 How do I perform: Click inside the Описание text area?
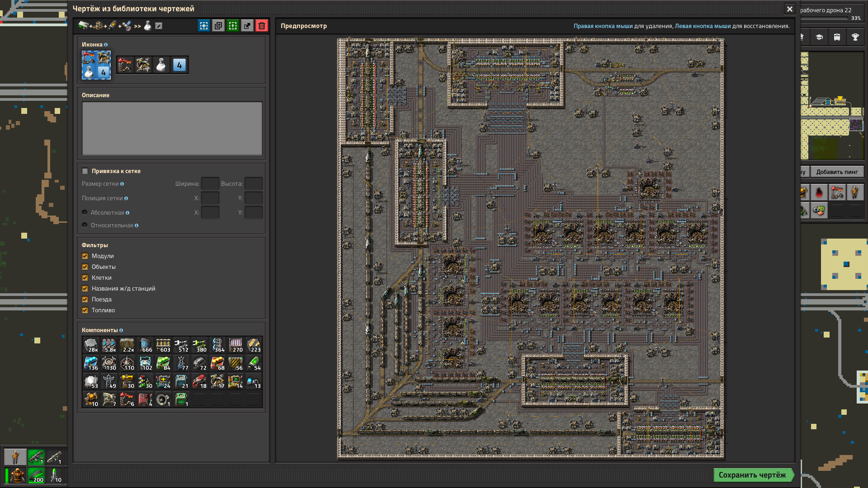point(172,128)
